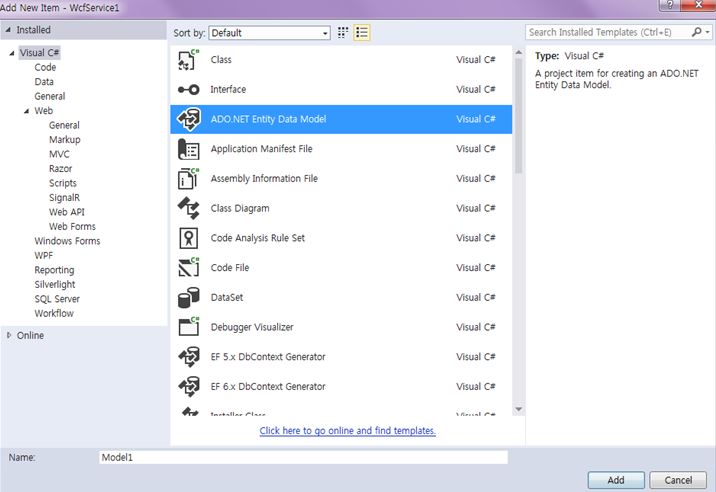The image size is (716, 492).
Task: Select General under the Web node
Action: pos(64,125)
